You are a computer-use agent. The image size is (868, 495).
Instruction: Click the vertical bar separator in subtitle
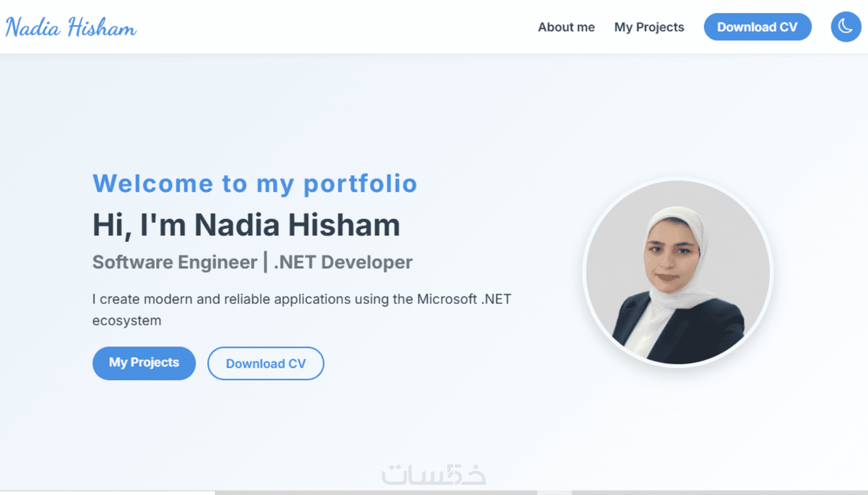[266, 262]
